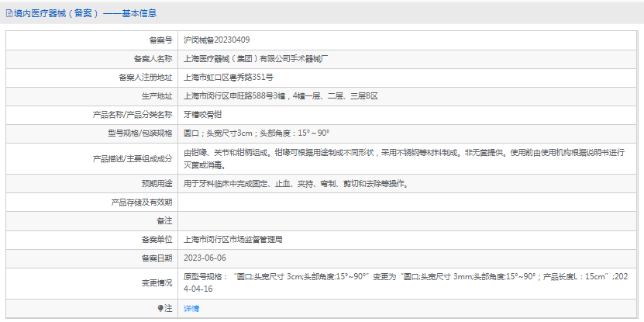The width and height of the screenshot is (644, 322).
Task: Select the product name 牙槽咬骨钳
Action: 202,115
